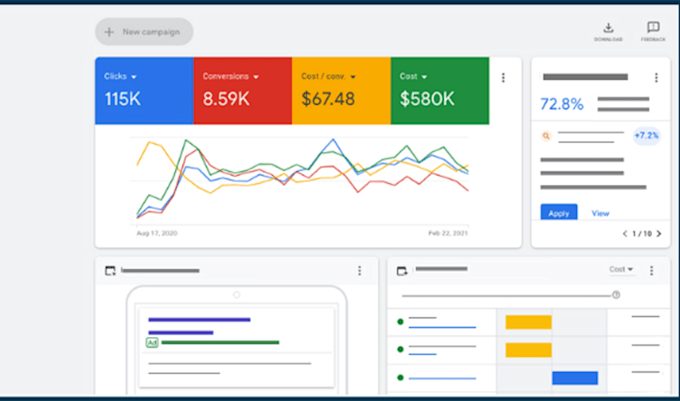This screenshot has width=680, height=401.
Task: Click the second row yellow cost bar
Action: (528, 350)
